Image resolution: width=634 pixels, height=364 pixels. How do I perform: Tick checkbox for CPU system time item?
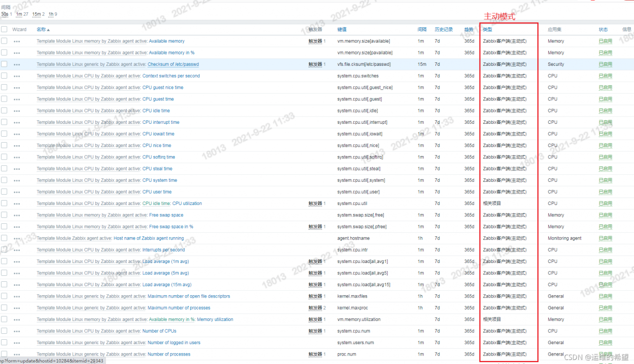4,180
